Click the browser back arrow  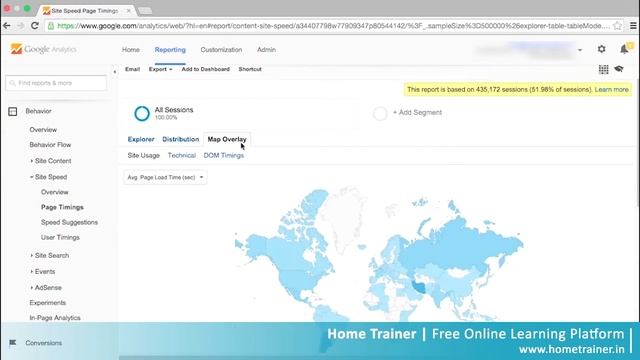tap(7, 26)
